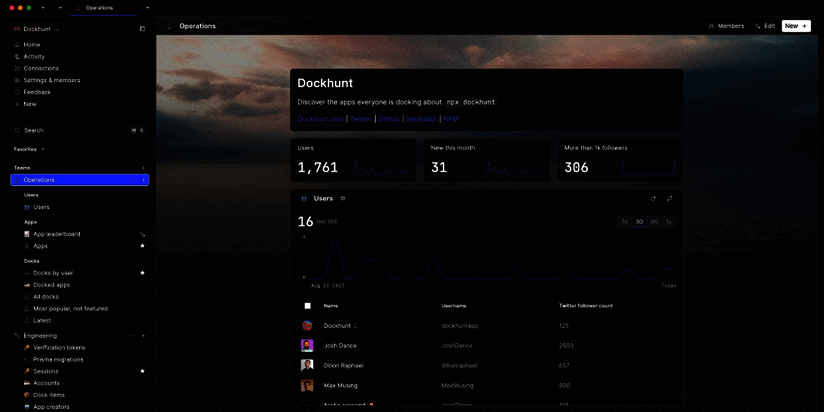Collapse the sidebar using the panel icon
The height and width of the screenshot is (412, 824).
142,29
